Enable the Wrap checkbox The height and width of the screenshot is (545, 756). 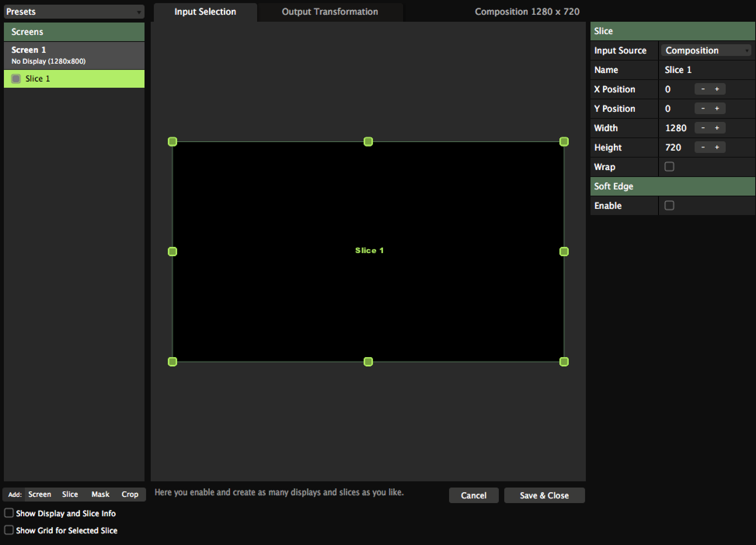pyautogui.click(x=669, y=167)
